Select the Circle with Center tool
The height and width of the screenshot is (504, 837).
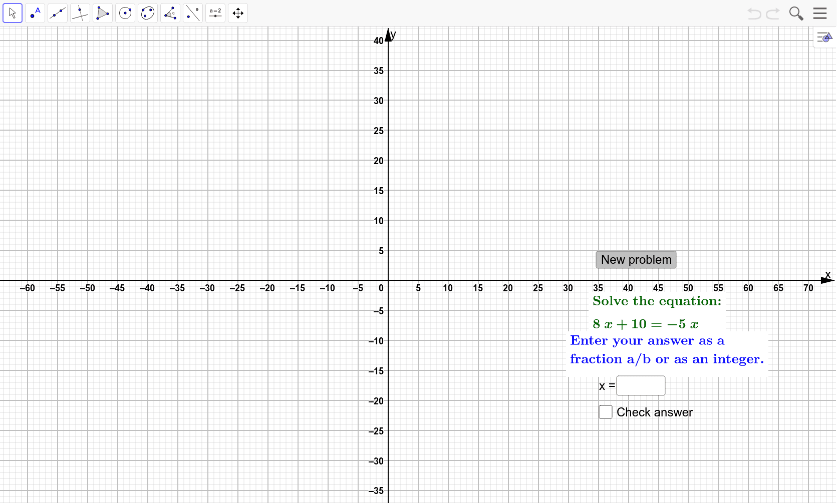click(x=125, y=13)
